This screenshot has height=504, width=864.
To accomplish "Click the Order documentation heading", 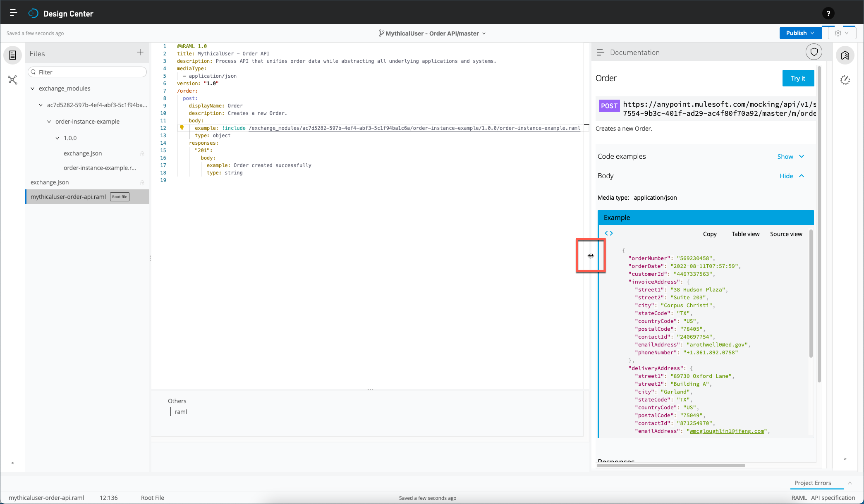I will tap(606, 78).
